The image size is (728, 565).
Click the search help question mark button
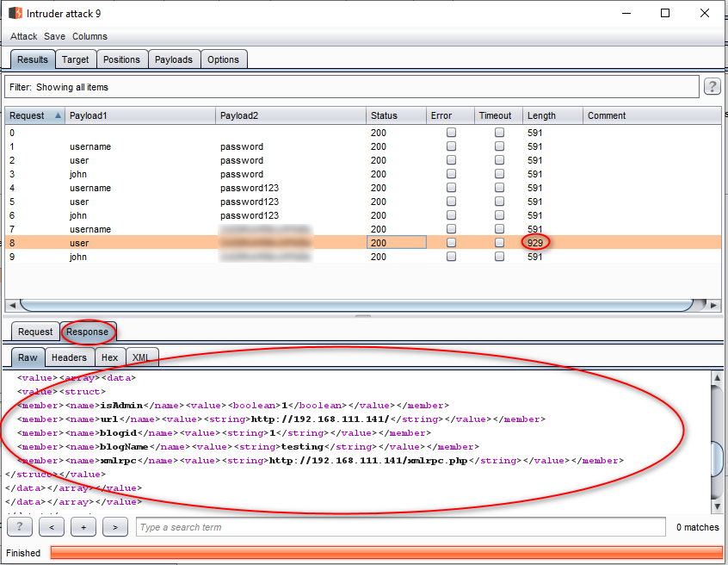(x=19, y=527)
